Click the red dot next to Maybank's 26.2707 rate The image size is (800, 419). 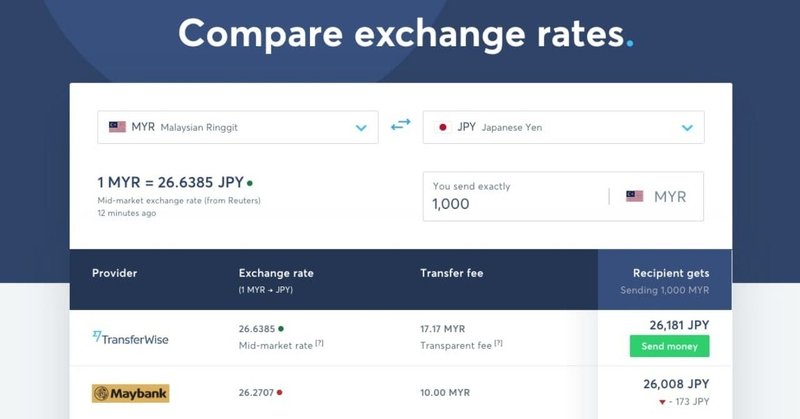pos(280,392)
